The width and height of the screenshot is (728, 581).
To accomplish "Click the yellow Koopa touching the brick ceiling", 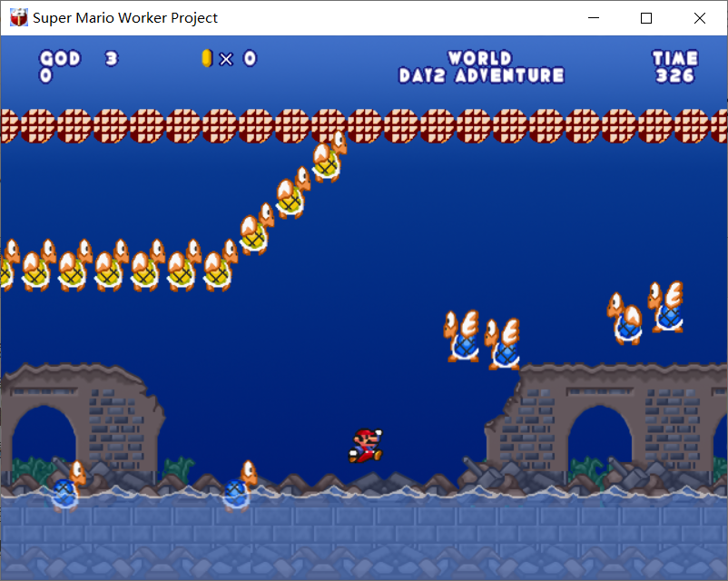I will tap(330, 156).
